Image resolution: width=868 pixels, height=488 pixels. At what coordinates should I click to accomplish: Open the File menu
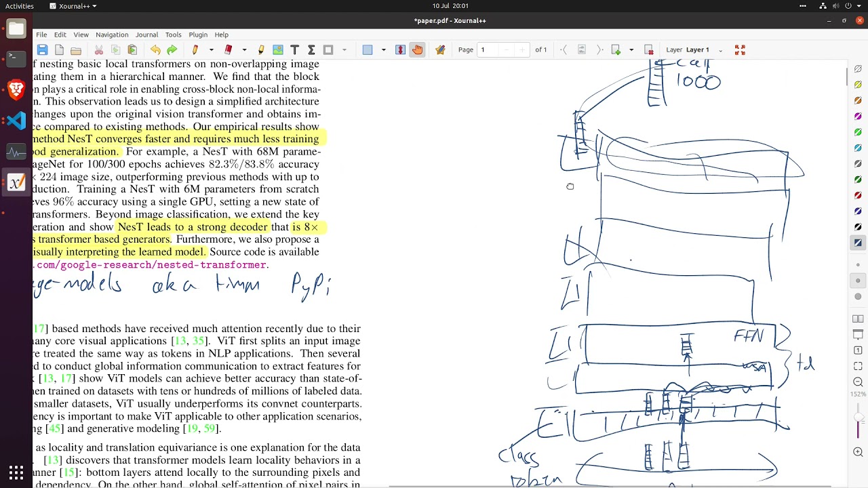pyautogui.click(x=41, y=35)
